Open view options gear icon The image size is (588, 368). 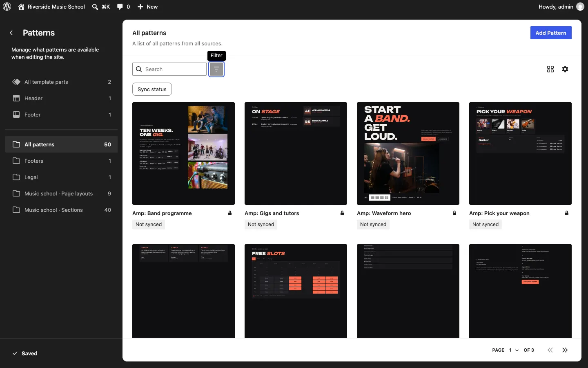click(x=565, y=69)
